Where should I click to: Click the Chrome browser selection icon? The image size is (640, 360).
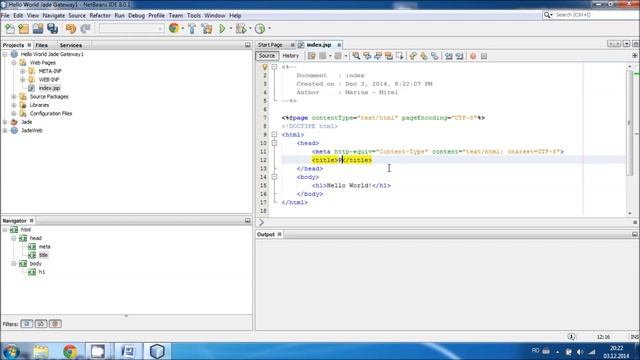coord(174,29)
